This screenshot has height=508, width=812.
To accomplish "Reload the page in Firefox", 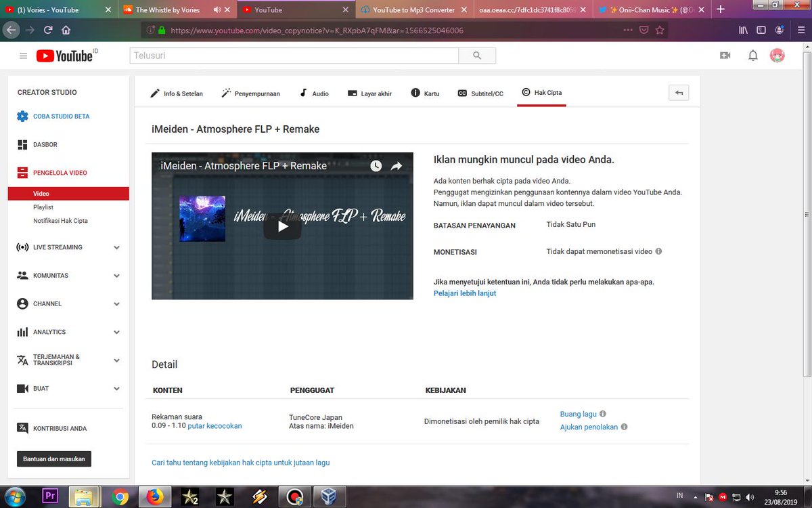I will (48, 30).
